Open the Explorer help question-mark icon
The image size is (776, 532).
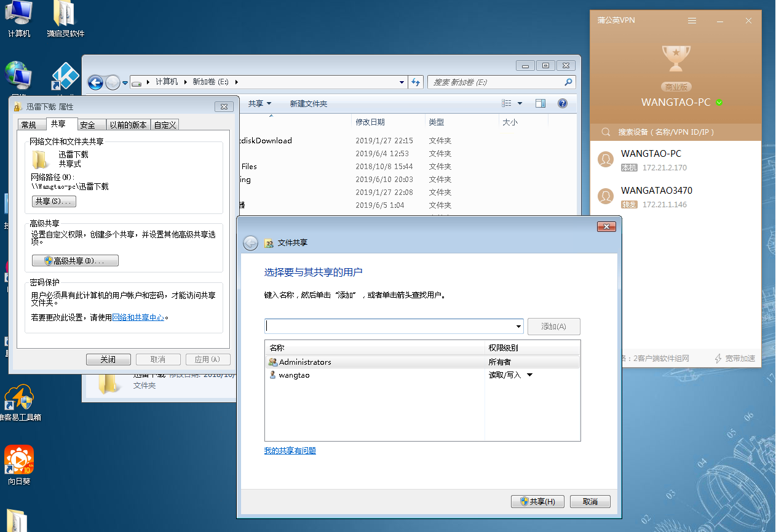562,103
